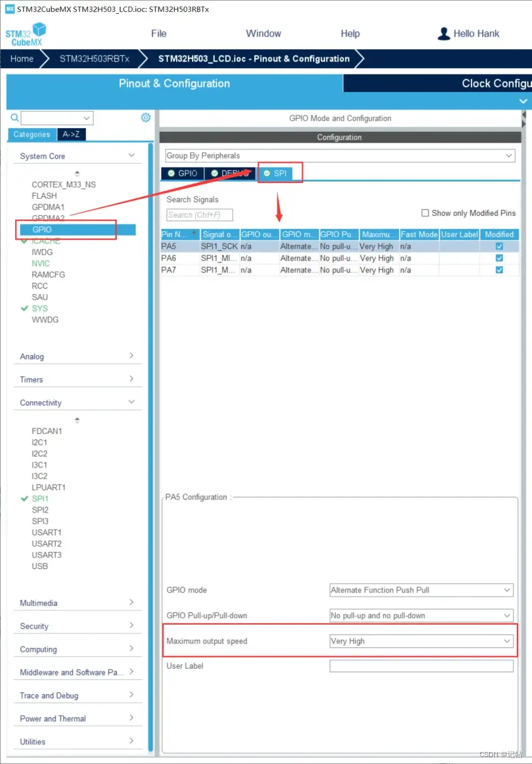
Task: Select NVIC in System Core list
Action: pos(40,263)
